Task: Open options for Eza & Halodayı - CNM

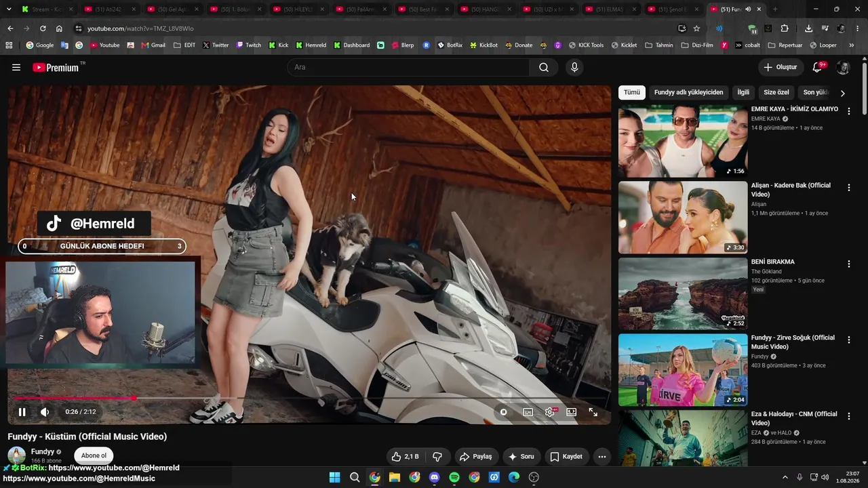Action: click(x=848, y=416)
